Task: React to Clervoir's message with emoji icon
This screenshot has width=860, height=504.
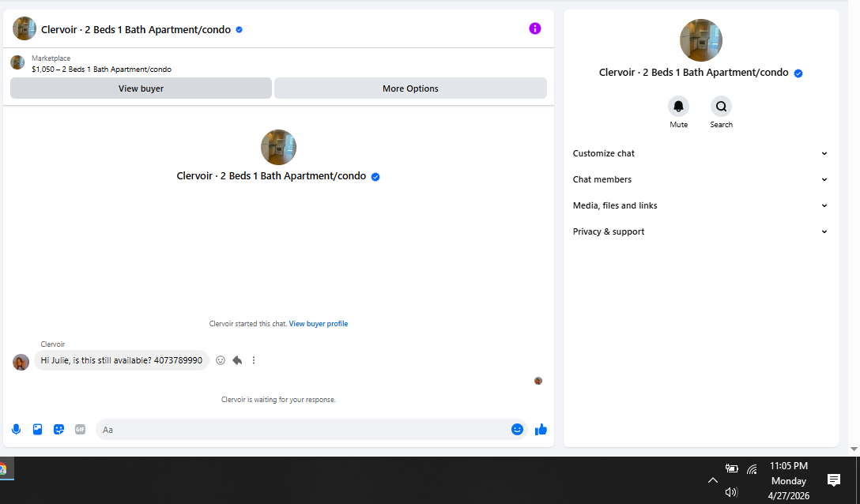Action: 221,360
